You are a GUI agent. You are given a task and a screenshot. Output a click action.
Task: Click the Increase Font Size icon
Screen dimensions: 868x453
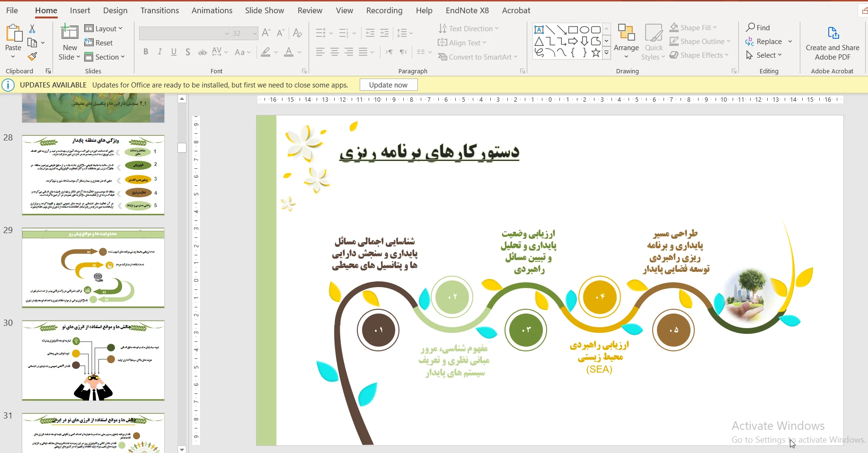tap(266, 33)
